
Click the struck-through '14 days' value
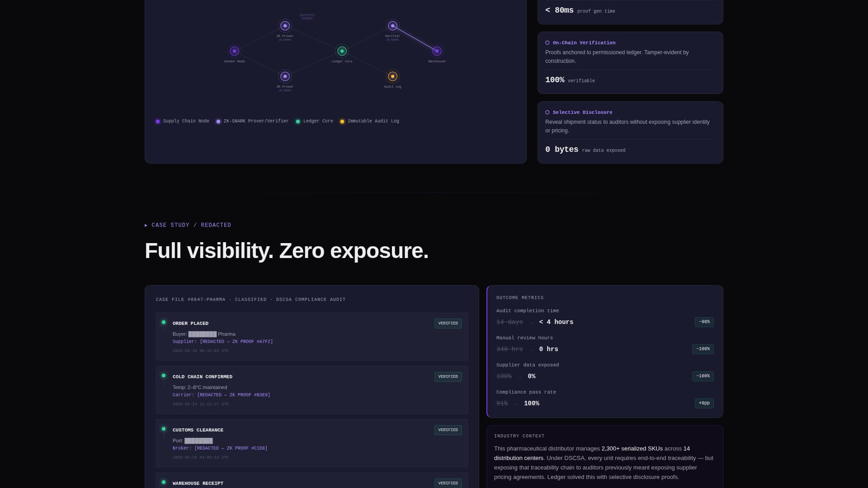pyautogui.click(x=509, y=323)
